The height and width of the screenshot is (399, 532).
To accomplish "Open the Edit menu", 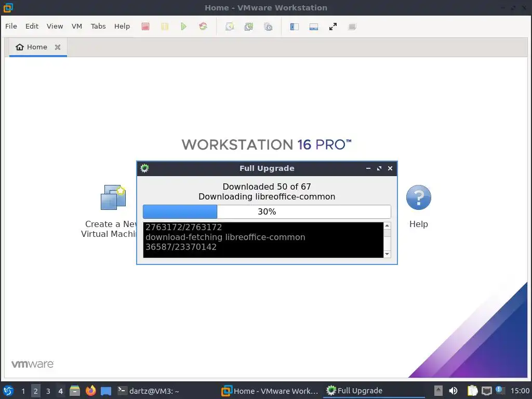I will (x=32, y=26).
